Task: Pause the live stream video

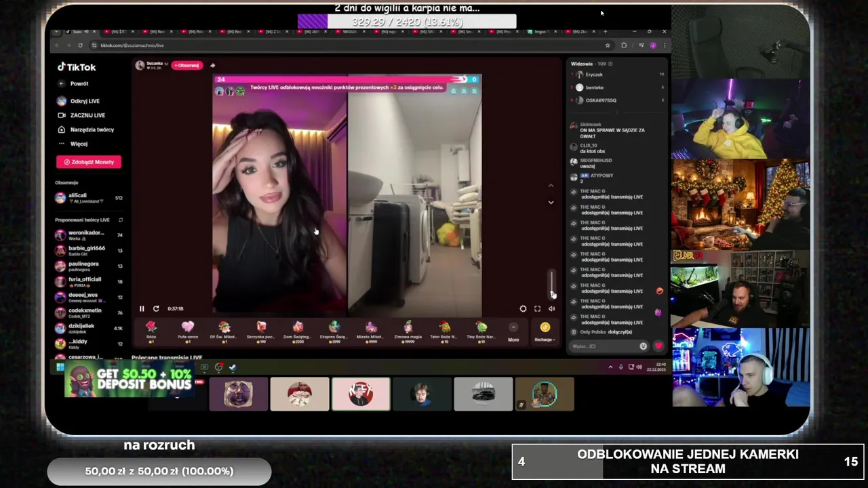Action: point(142,308)
